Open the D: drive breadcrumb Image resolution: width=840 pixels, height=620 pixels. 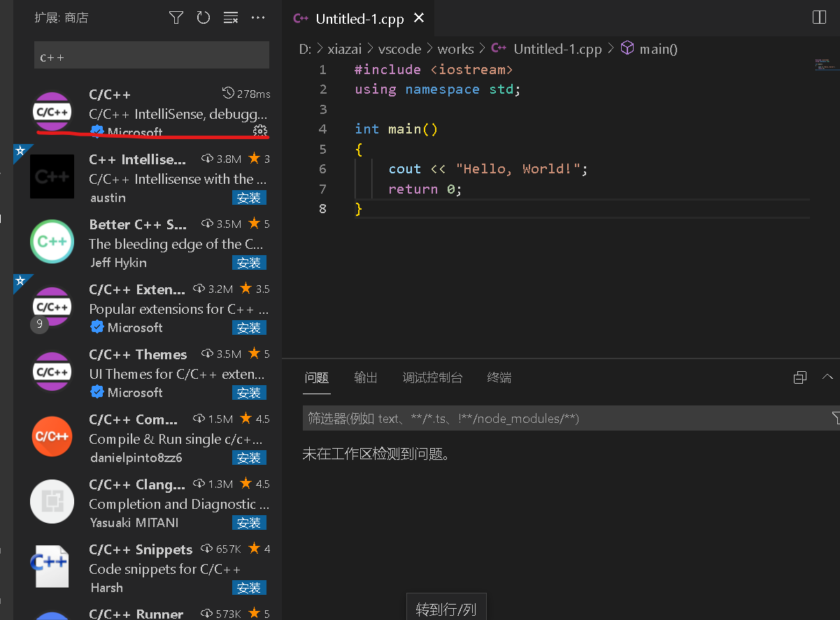306,49
